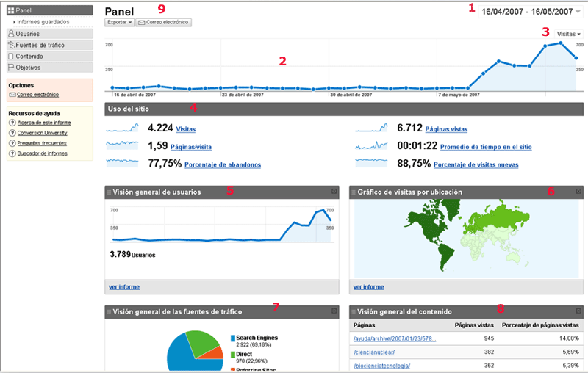Close the Visión general de usuarios widget

(x=334, y=192)
